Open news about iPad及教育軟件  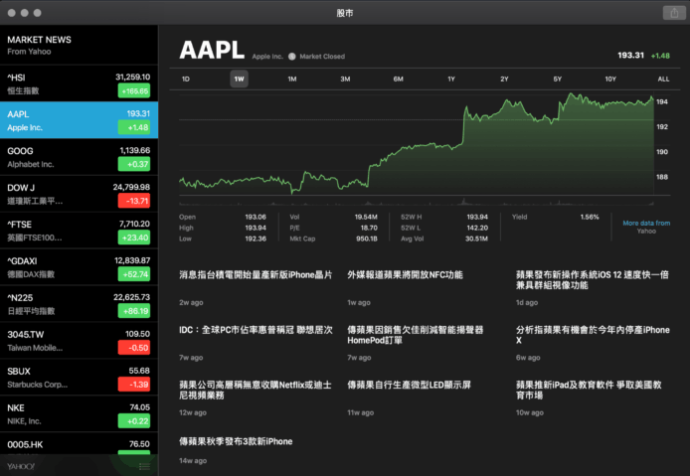(589, 390)
